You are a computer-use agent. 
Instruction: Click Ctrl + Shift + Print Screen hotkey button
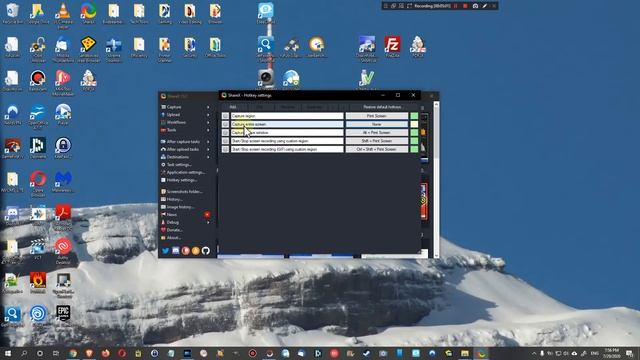(376, 149)
